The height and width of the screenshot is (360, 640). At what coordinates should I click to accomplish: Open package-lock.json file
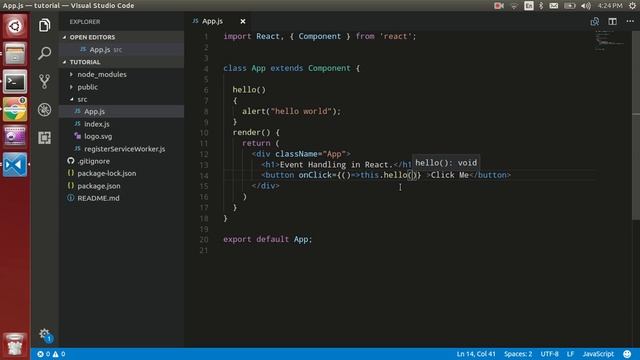click(107, 173)
